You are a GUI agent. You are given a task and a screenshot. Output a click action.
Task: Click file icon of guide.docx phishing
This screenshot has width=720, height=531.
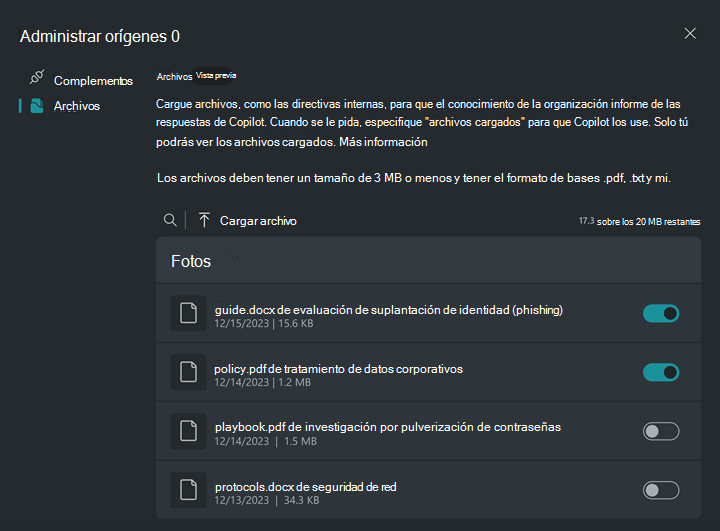(188, 314)
